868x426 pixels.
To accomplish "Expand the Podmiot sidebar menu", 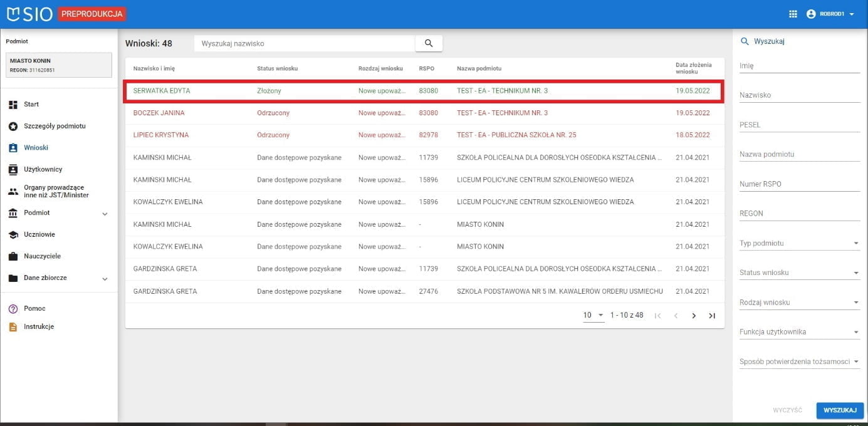I will coord(105,214).
